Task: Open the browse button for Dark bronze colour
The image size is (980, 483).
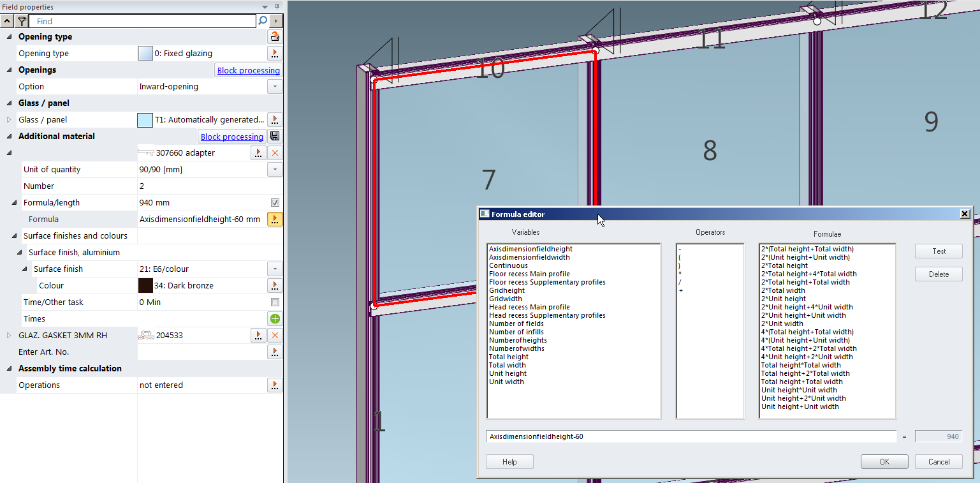Action: coord(275,286)
